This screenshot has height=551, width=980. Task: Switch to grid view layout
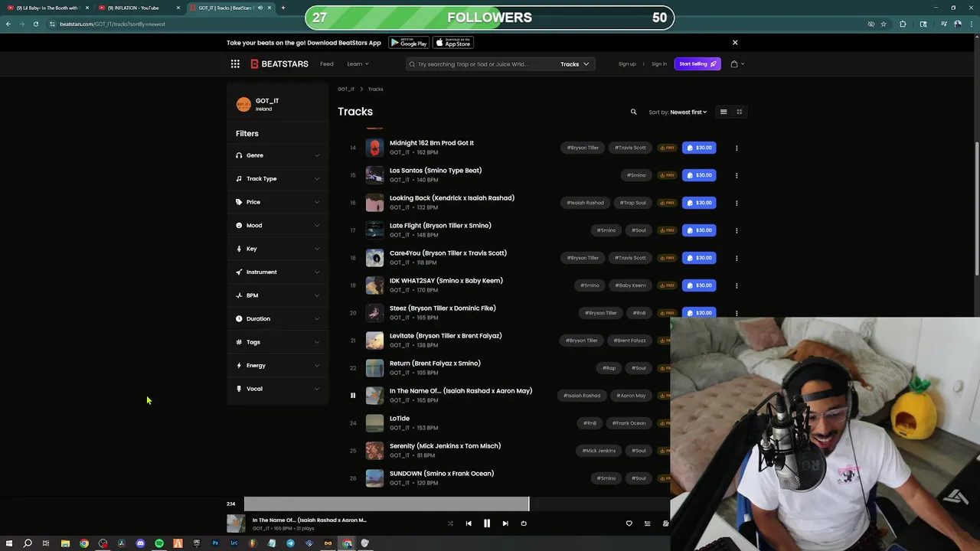tap(740, 112)
